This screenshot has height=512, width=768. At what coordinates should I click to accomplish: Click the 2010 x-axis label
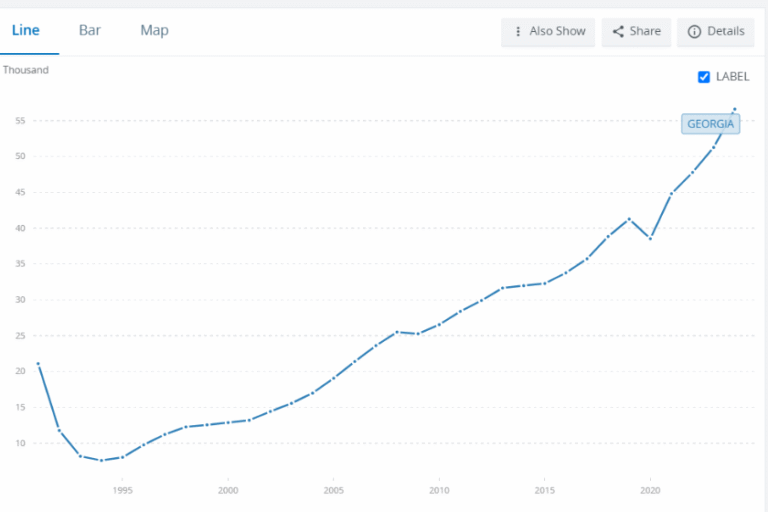pos(439,490)
